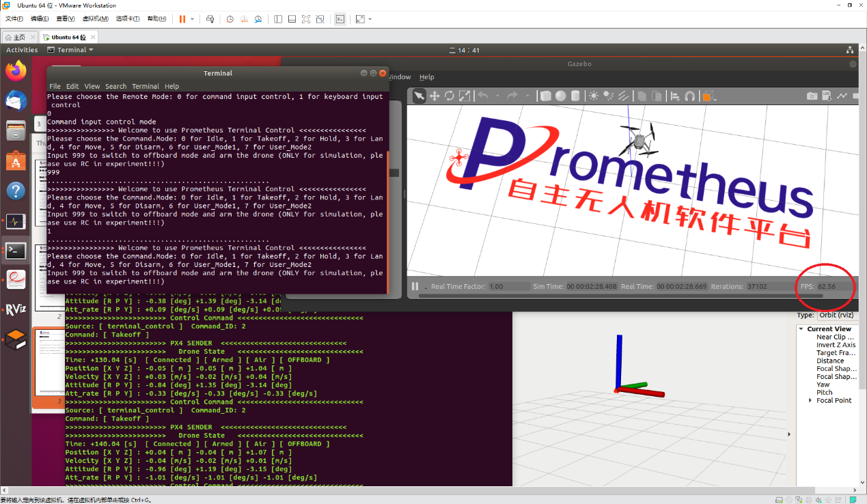
Task: Activate the Gazebo scale mode tool
Action: [x=464, y=96]
